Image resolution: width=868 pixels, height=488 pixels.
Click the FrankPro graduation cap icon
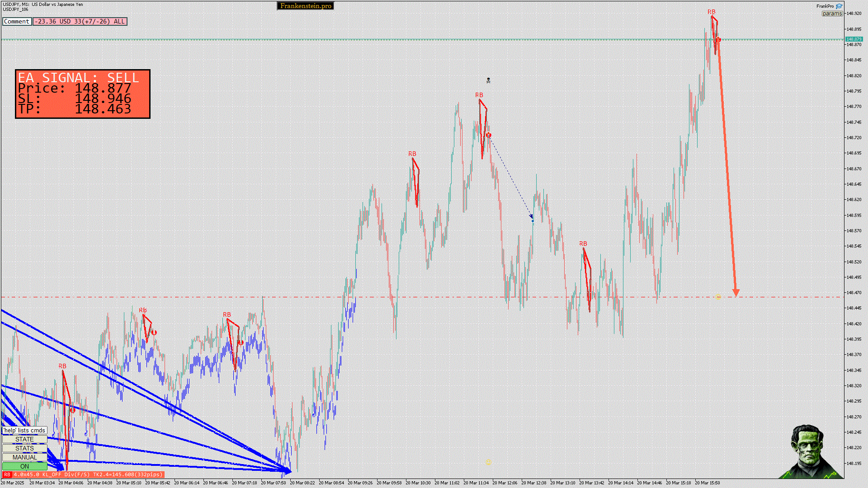coord(839,6)
